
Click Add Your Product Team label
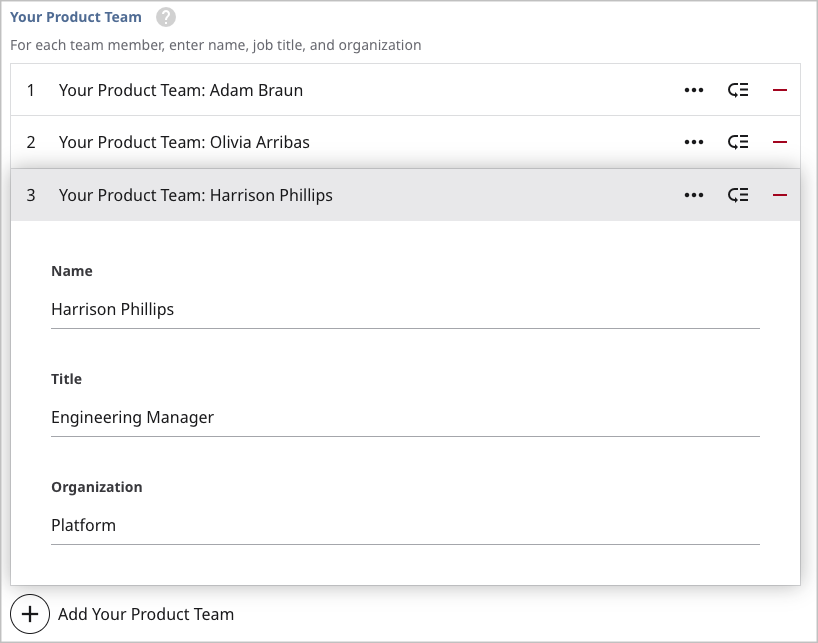[x=146, y=614]
